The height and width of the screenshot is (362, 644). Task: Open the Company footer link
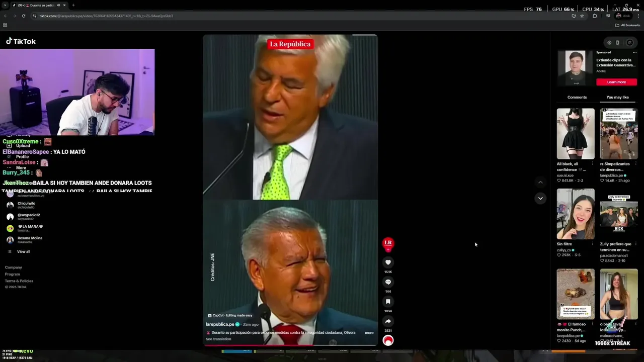pyautogui.click(x=14, y=267)
